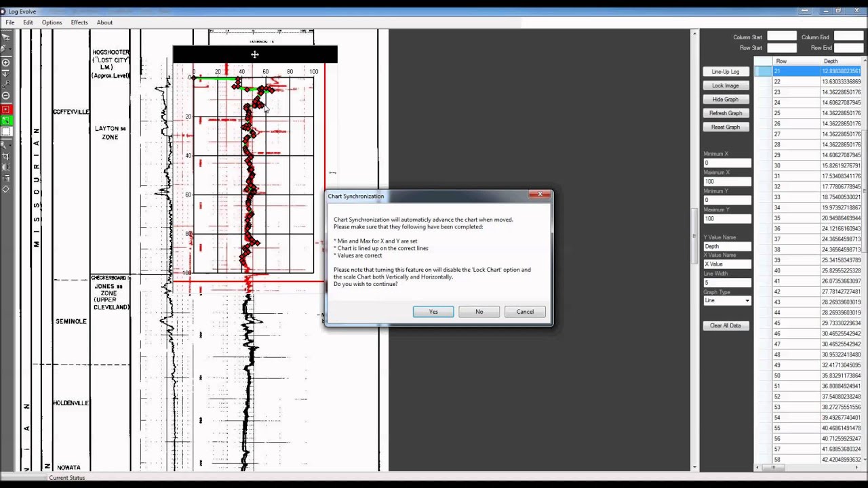
Task: Click the Refresh Graph button
Action: (726, 113)
